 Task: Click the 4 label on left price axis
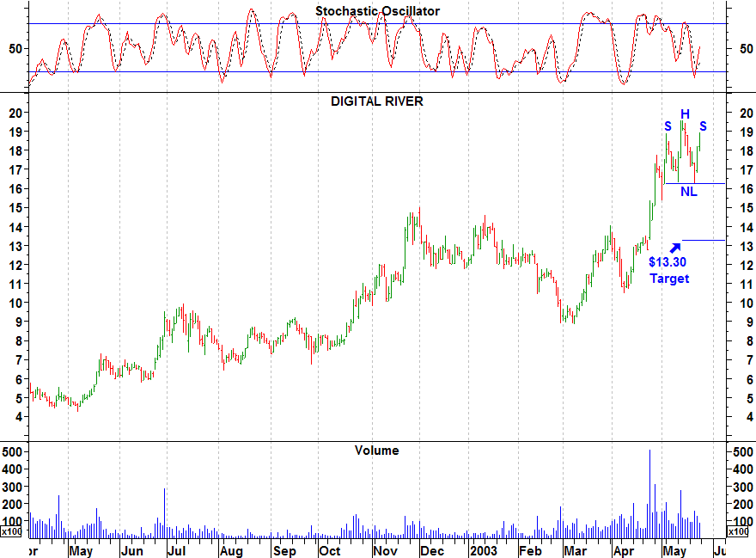[x=19, y=417]
